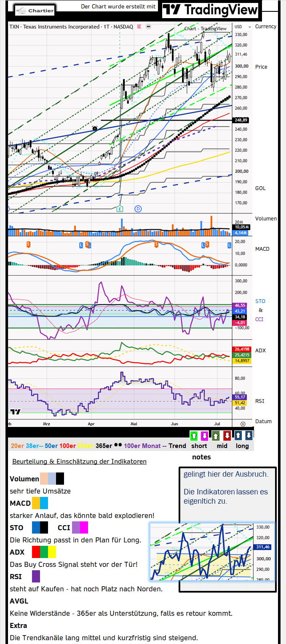Click the '365er' legend entry
This screenshot has width=286, height=644.
click(103, 445)
